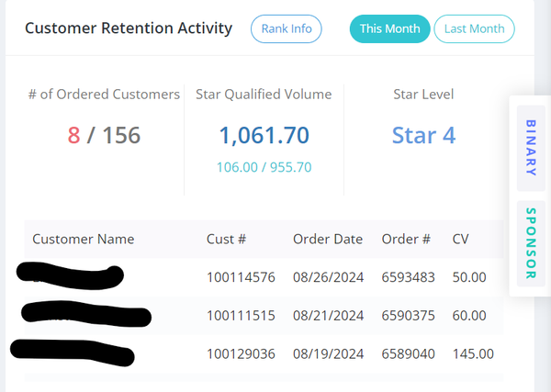Open the BINARY side tab
The height and width of the screenshot is (392, 551).
[x=531, y=147]
